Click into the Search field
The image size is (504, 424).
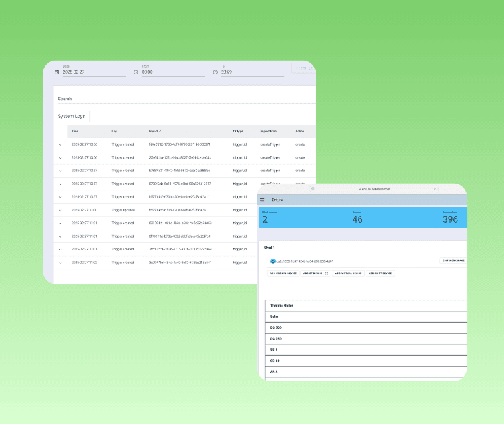click(182, 99)
